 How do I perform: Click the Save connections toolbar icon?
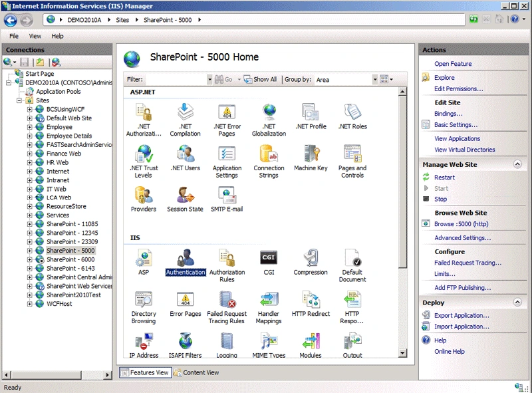[25, 62]
